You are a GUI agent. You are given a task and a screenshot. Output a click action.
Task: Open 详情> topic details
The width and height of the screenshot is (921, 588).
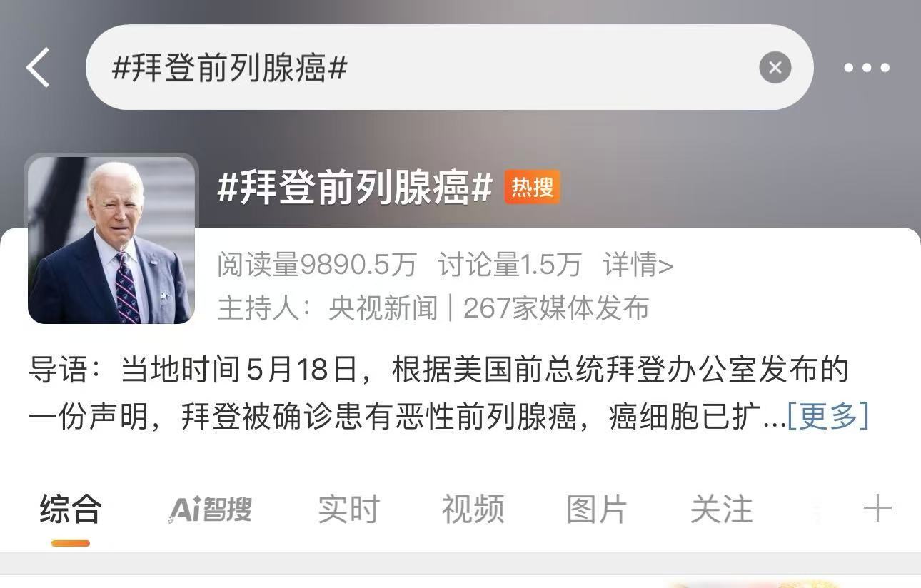pos(638,265)
